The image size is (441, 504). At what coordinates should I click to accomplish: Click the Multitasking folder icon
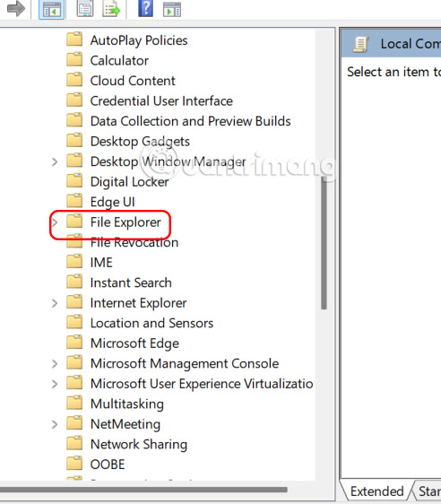74,403
